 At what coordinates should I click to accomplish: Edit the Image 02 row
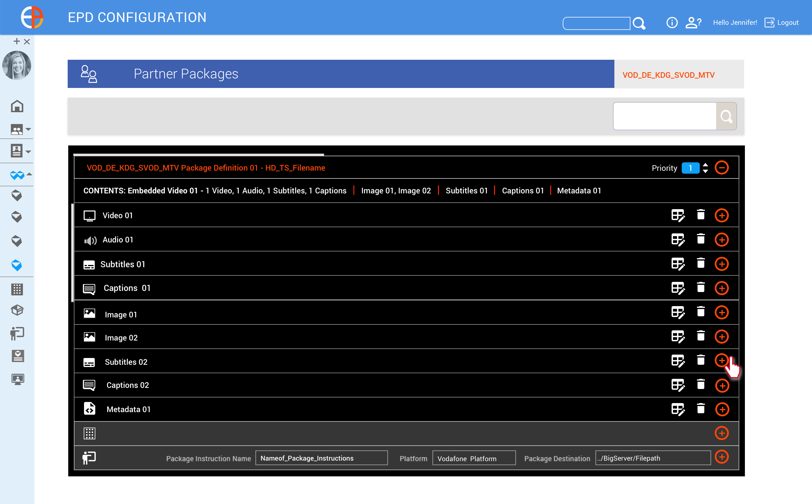[678, 337]
